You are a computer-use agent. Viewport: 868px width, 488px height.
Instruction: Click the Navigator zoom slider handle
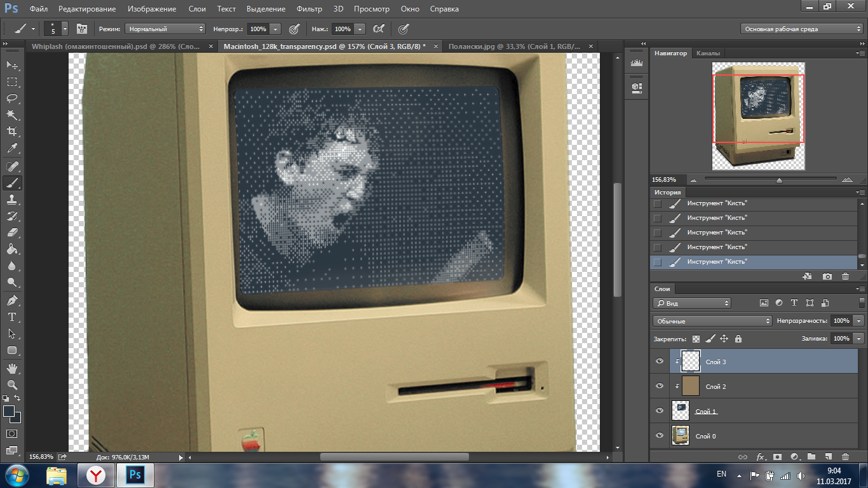coord(779,180)
